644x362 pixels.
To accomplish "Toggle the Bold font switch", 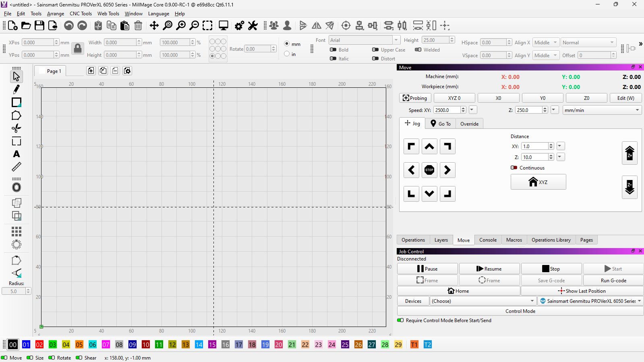I will (333, 50).
